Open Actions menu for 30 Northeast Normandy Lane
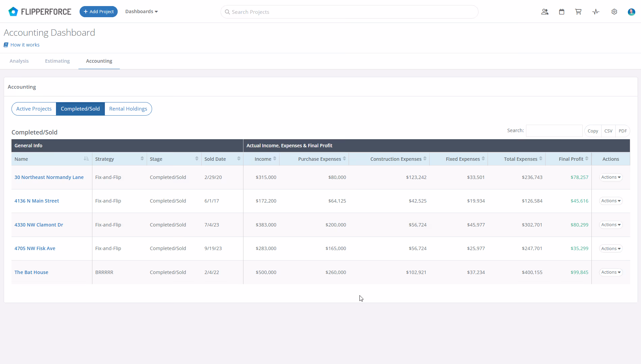Viewport: 641px width, 364px height. (611, 177)
